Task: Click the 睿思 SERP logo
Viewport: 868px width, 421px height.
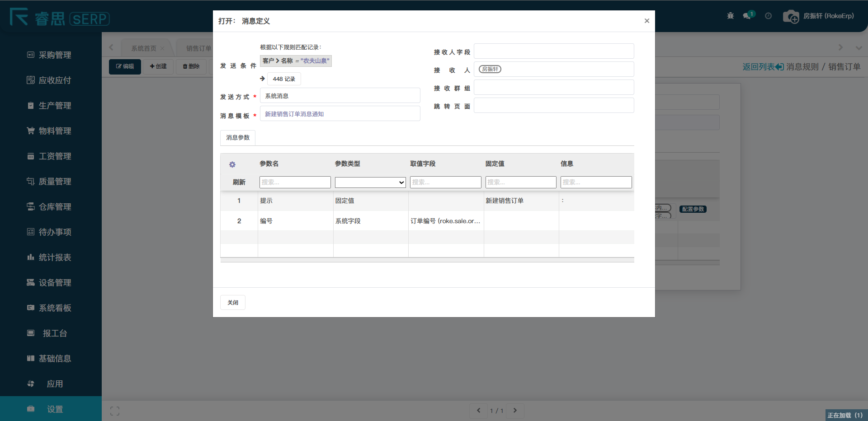Action: click(59, 18)
